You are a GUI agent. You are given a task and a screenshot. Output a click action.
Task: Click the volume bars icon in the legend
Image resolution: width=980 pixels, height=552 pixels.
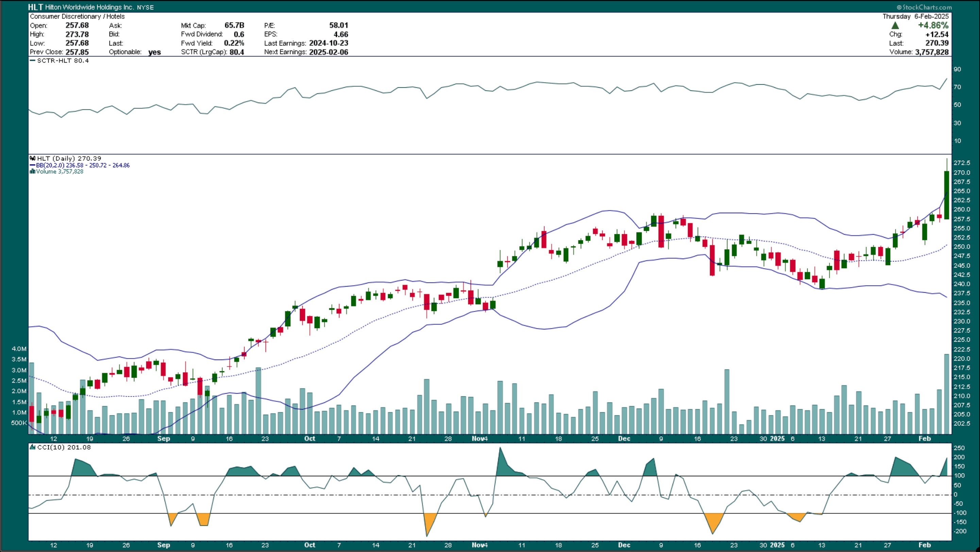tap(33, 171)
